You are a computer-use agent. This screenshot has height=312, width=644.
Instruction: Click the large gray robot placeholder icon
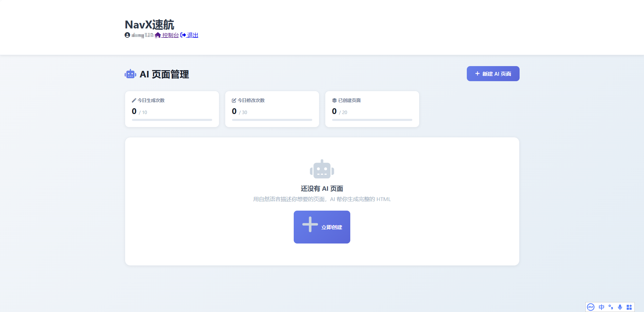tap(322, 169)
